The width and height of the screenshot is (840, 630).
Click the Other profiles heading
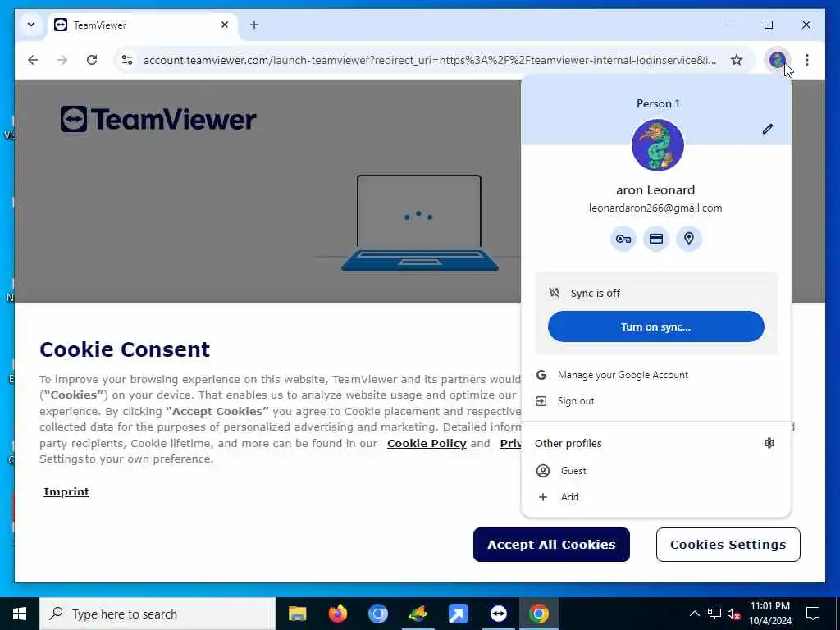(x=568, y=443)
